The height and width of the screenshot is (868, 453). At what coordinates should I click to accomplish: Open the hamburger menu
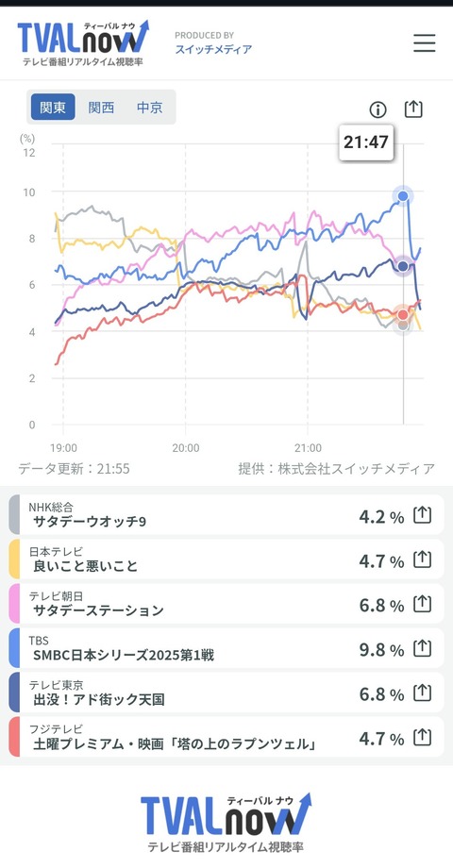click(424, 43)
